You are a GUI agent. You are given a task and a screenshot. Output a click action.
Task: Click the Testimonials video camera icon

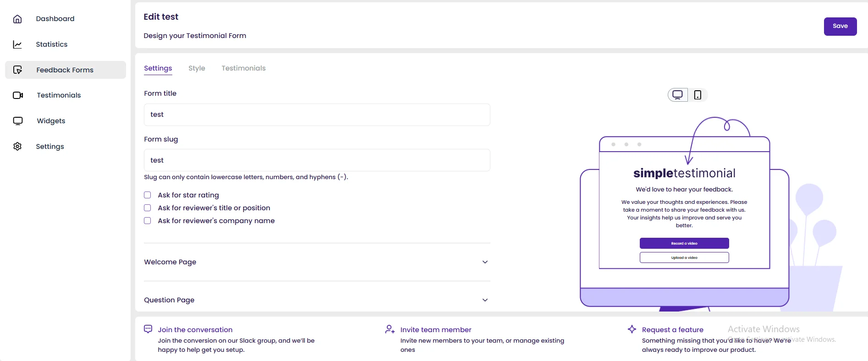[x=18, y=95]
